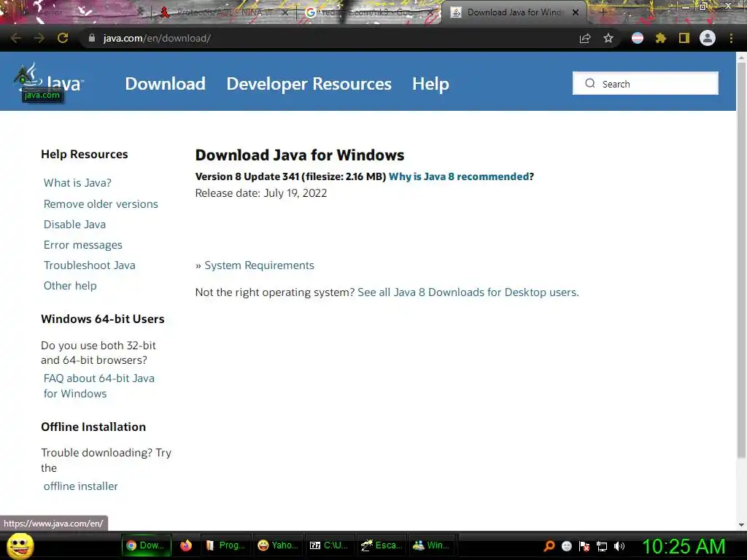The width and height of the screenshot is (747, 560).
Task: Click the browser back arrow
Action: 16,38
